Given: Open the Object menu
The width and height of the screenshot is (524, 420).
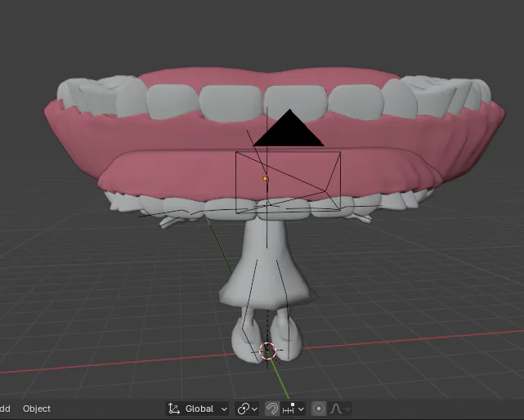Looking at the screenshot, I should pyautogui.click(x=37, y=409).
